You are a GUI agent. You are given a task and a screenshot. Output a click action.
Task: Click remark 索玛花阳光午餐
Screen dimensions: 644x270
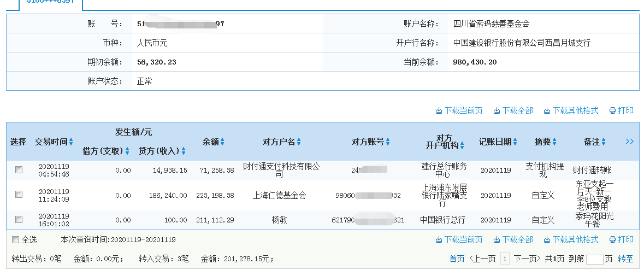pos(594,220)
